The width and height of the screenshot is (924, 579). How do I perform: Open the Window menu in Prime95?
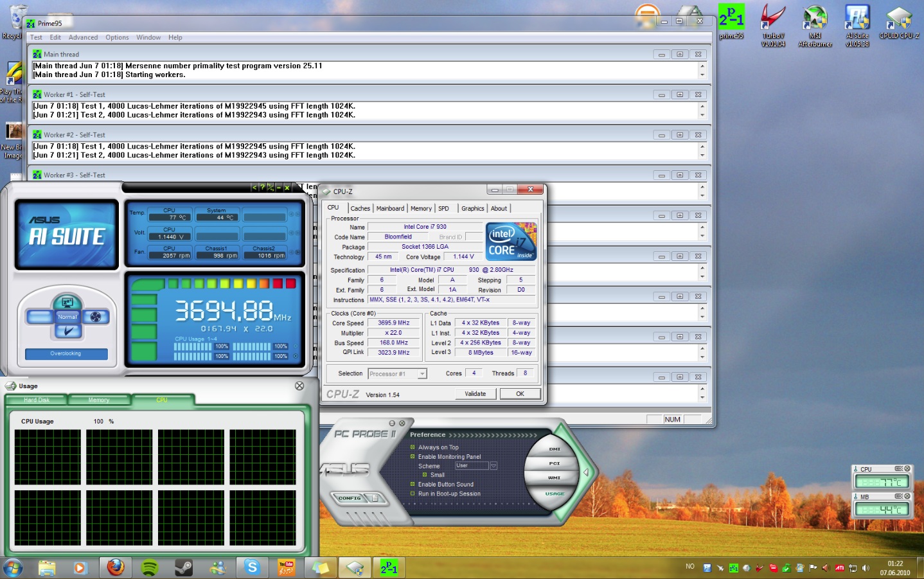tap(148, 37)
